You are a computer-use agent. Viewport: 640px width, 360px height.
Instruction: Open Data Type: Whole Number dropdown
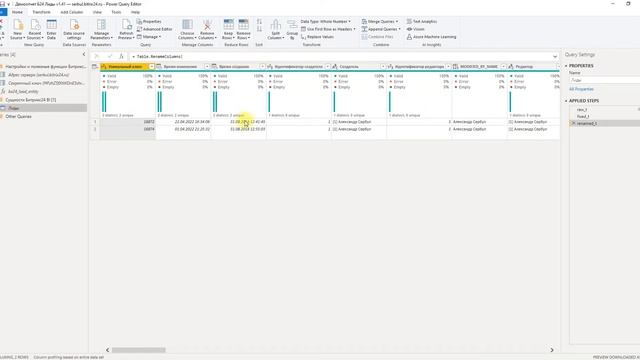click(x=326, y=21)
